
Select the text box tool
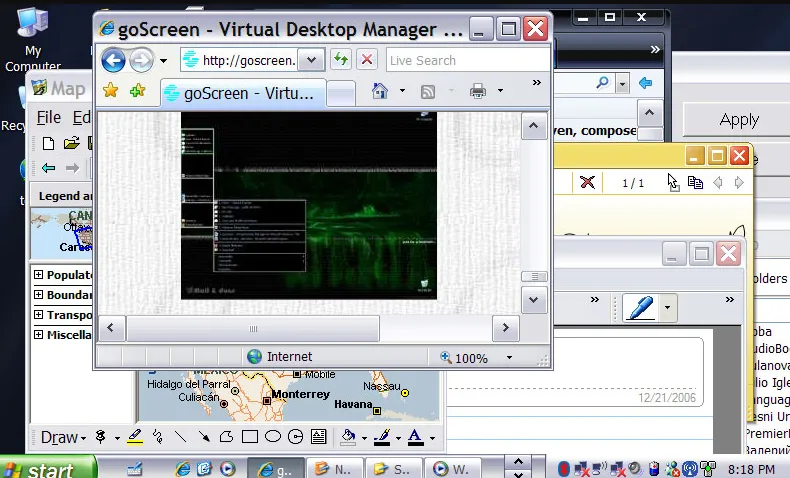(318, 437)
